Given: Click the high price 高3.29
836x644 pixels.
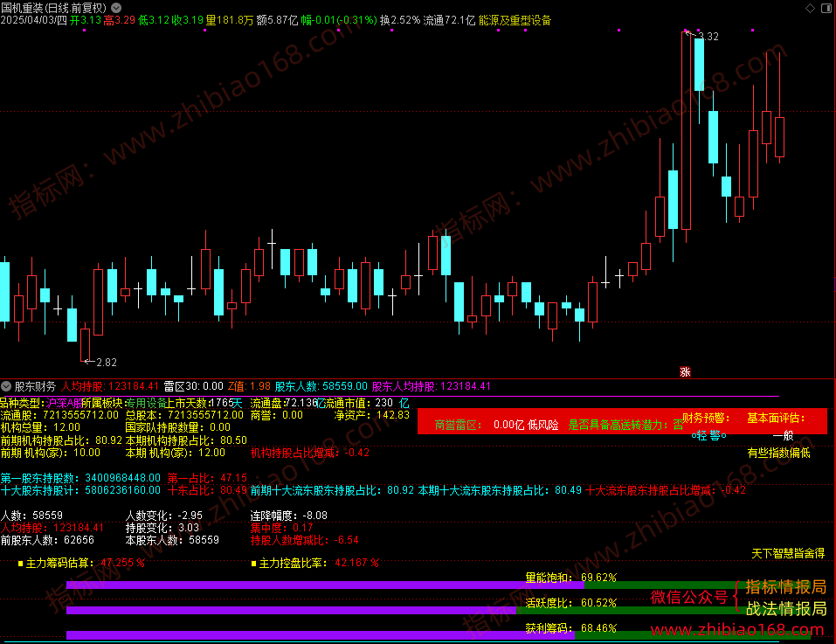Looking at the screenshot, I should click(x=120, y=20).
